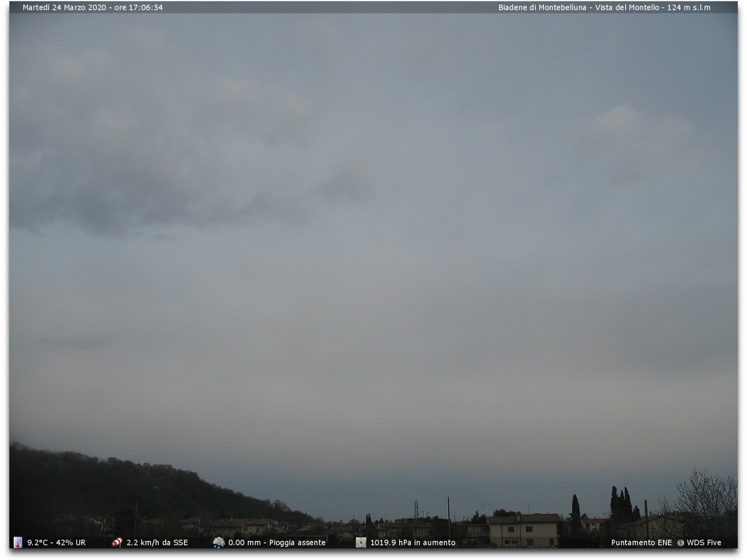Click the '0.00 mm - Pioggia assente' reading
Screen dimensions: 747x560
point(277,543)
